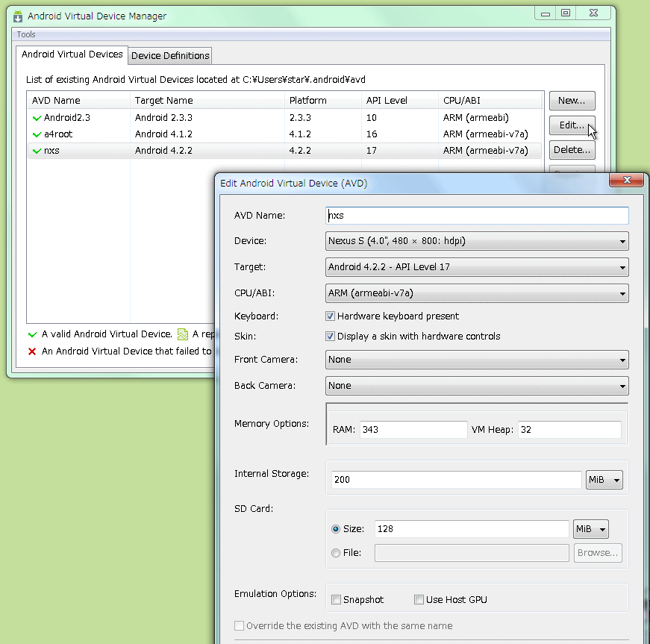Select the SD Card Size radio button
Viewport: 650px width, 644px height.
336,529
